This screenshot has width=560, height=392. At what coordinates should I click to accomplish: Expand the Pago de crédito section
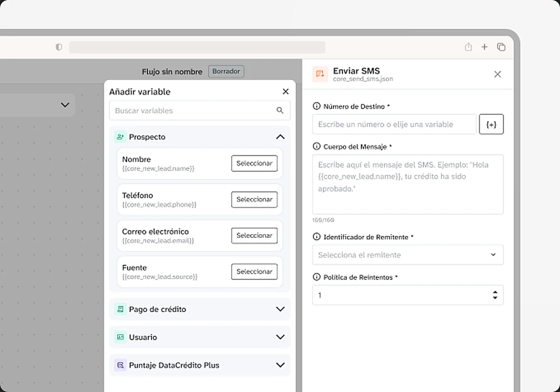(x=280, y=309)
